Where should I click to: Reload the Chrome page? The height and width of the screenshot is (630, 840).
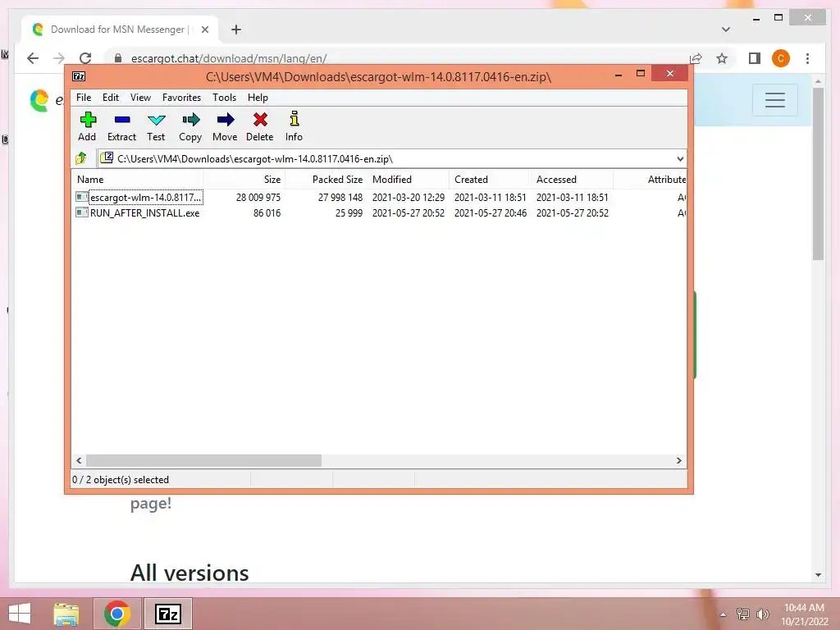[x=85, y=58]
